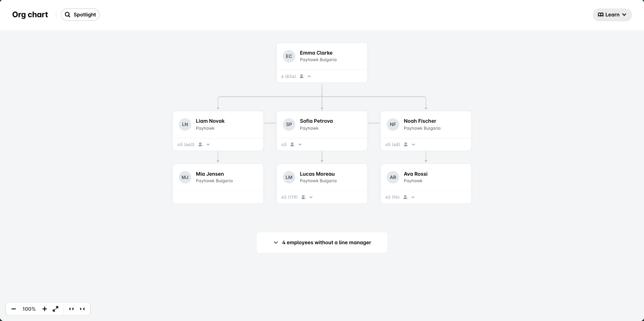The image size is (644, 321).
Task: Click the AR avatar on Ava Rossi card
Action: [393, 177]
